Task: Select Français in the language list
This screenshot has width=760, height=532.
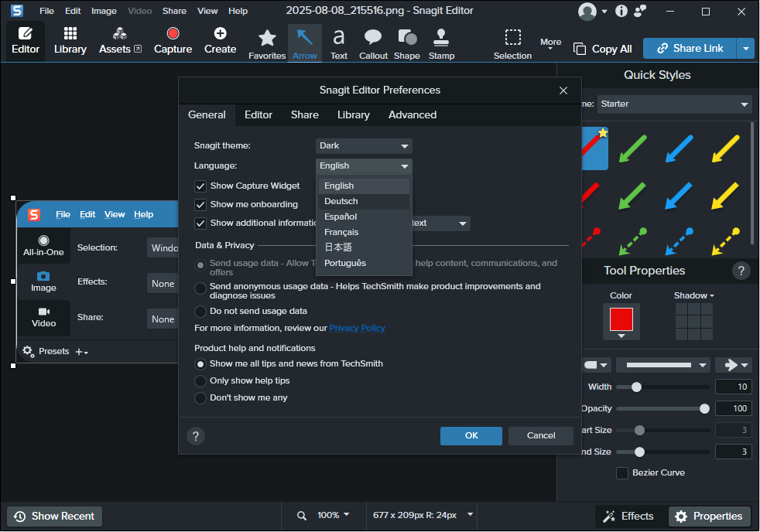Action: pos(364,232)
